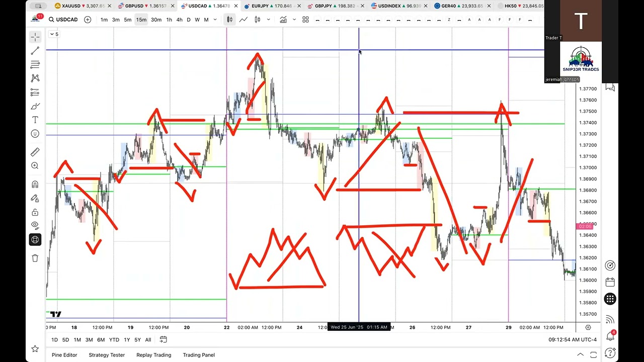The image size is (644, 362).
Task: Close the XAUUSD tab
Action: 109,6
